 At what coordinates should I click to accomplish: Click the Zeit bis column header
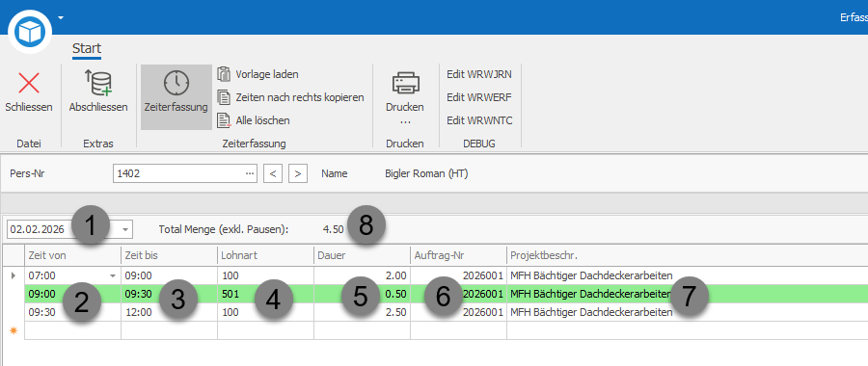[x=169, y=255]
